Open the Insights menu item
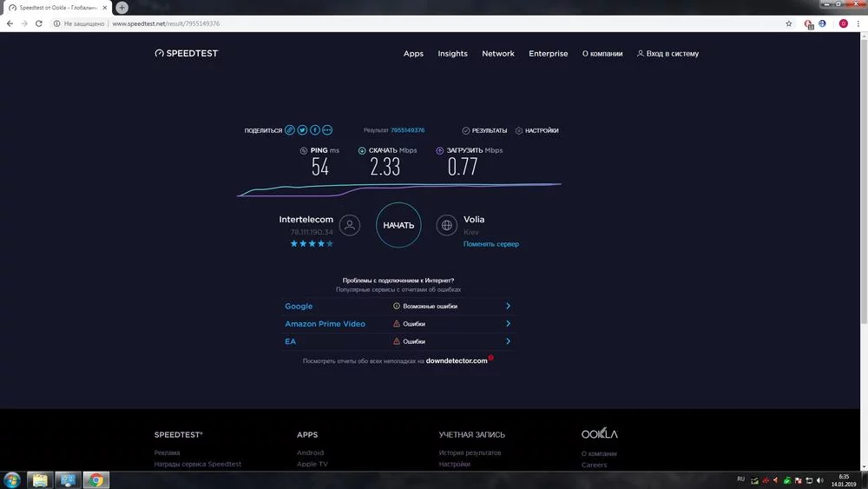The width and height of the screenshot is (868, 489). pos(452,54)
